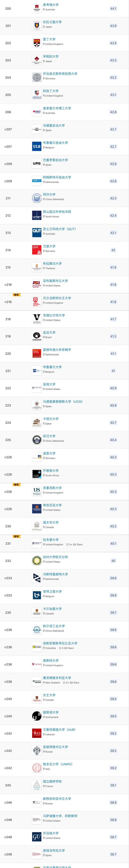Go to the 武汉大学 link

(x=49, y=436)
